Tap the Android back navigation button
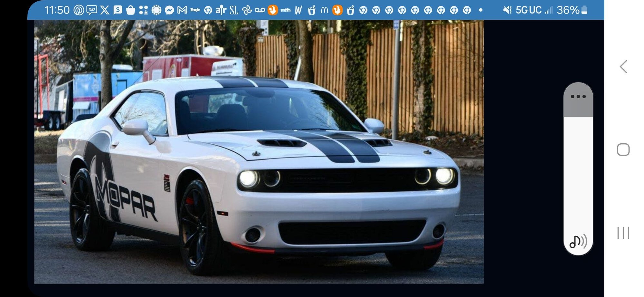The width and height of the screenshot is (644, 297). [623, 67]
